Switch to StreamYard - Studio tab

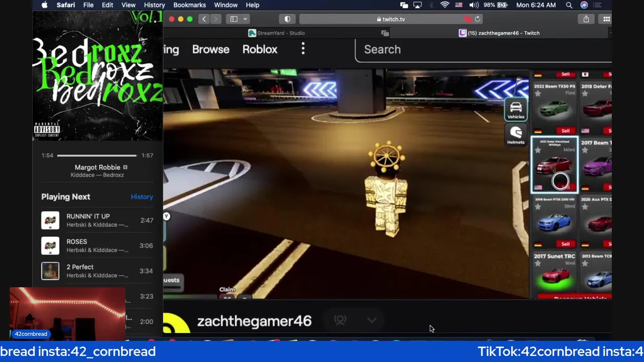pos(276,33)
